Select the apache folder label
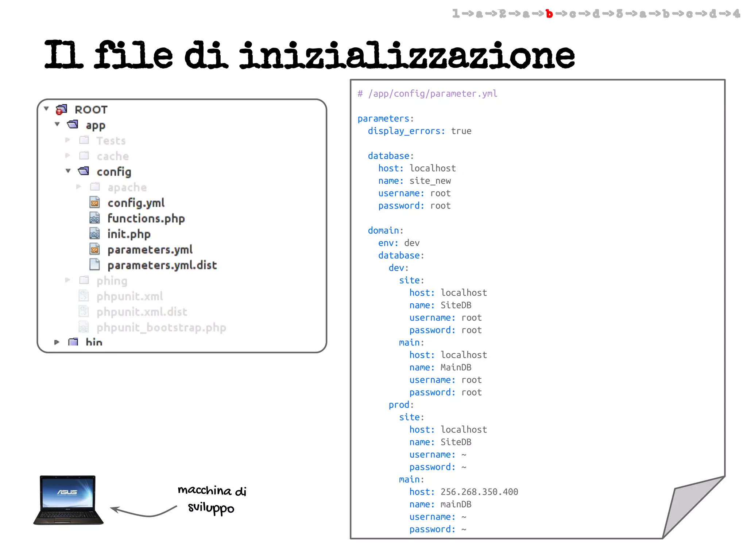 [x=127, y=188]
